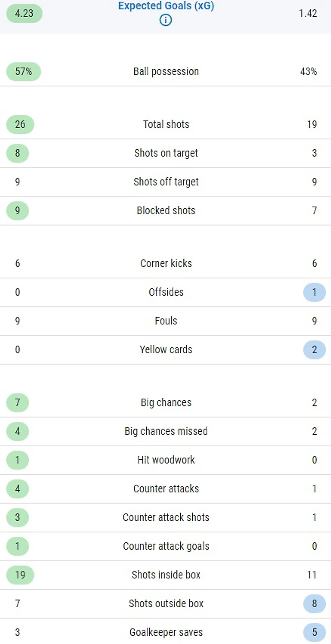Click the blue Offsides 1 badge
Image resolution: width=331 pixels, height=644 pixels.
(x=314, y=292)
